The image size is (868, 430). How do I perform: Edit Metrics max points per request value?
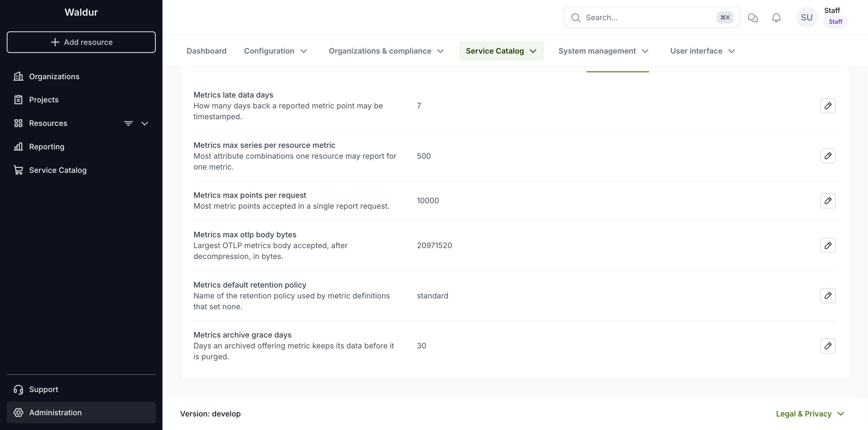pyautogui.click(x=828, y=201)
